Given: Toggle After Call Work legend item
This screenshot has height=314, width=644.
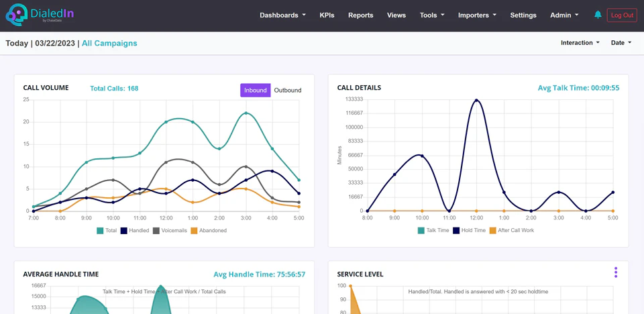Looking at the screenshot, I should pyautogui.click(x=512, y=231).
